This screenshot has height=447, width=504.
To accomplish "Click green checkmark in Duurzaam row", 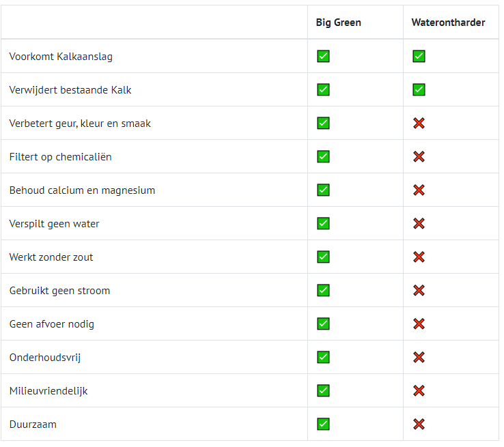I will (323, 424).
